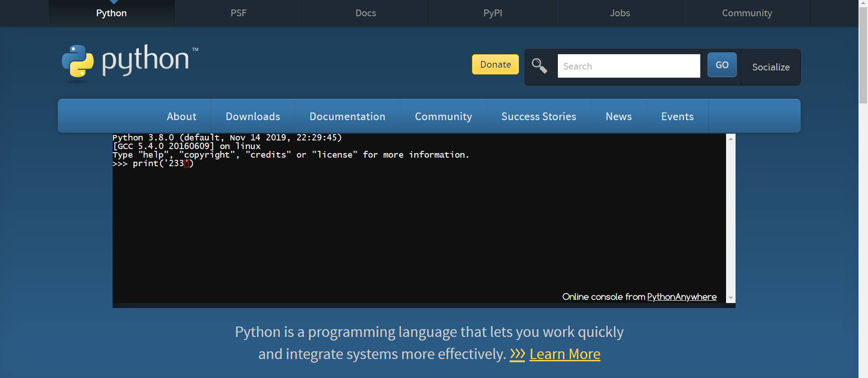Open the PSF top navigation tab

pos(239,13)
